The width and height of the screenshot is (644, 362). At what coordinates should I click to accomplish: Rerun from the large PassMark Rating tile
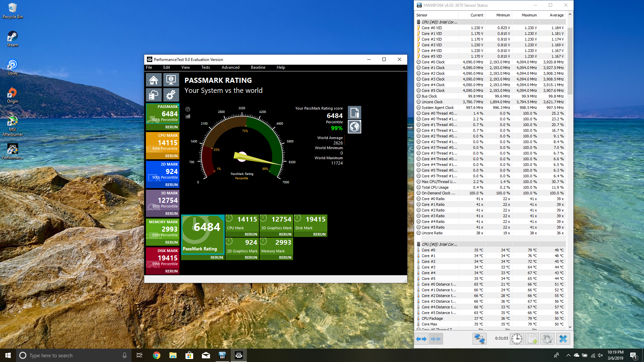tap(217, 257)
